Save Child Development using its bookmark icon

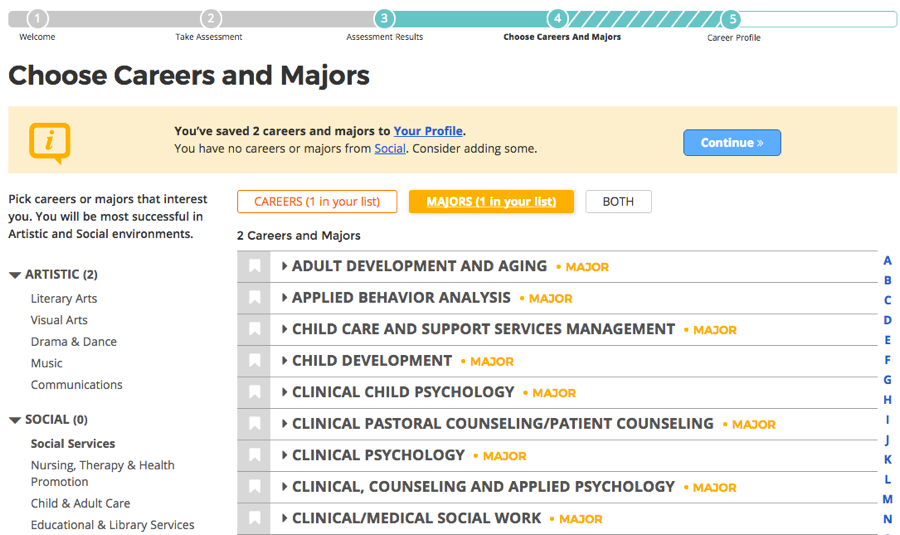254,361
